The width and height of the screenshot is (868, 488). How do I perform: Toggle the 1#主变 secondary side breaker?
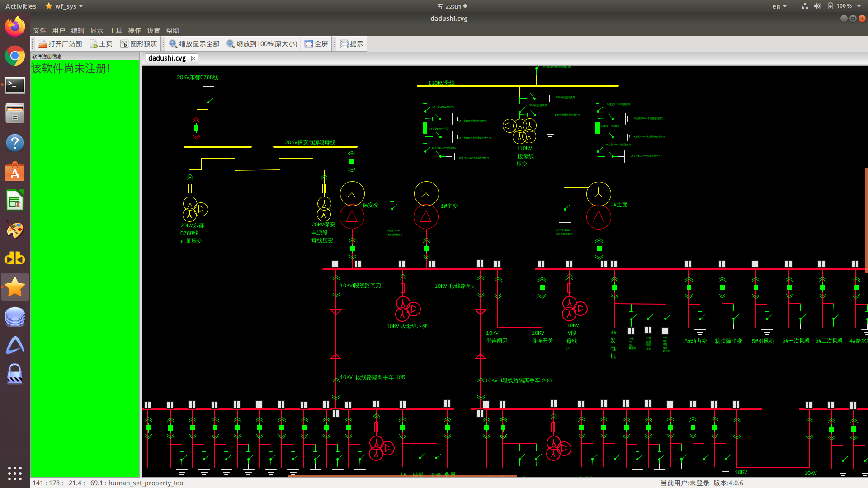point(426,249)
